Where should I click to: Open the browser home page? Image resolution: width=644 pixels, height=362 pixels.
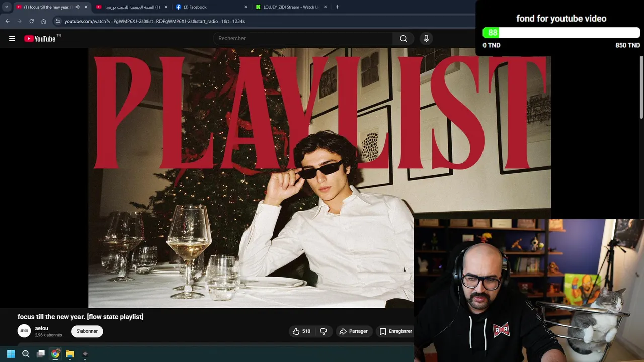[x=43, y=21]
